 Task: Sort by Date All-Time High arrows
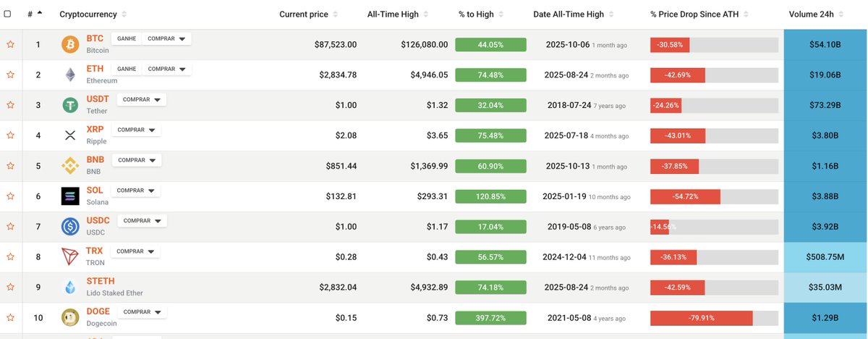pos(611,14)
